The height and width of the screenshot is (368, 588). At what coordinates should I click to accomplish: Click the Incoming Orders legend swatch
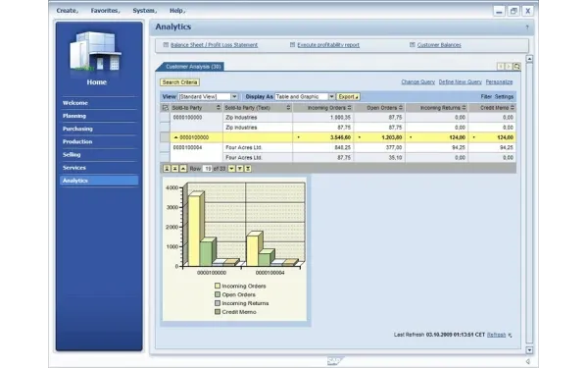(218, 286)
